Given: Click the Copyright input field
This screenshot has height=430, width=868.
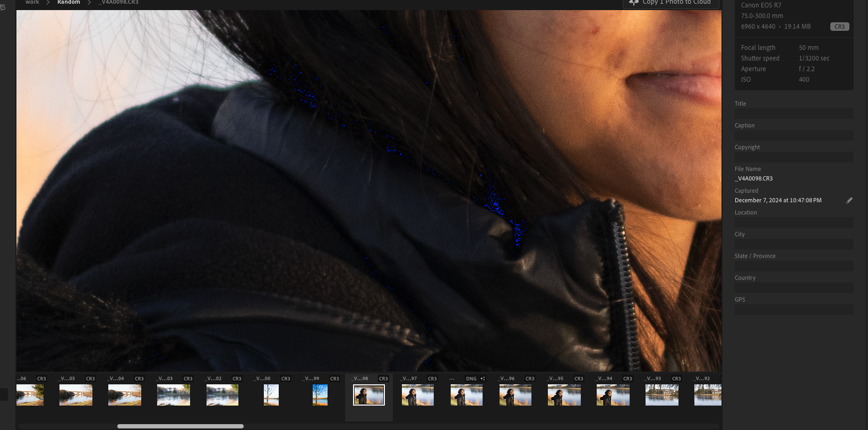Looking at the screenshot, I should tap(794, 157).
